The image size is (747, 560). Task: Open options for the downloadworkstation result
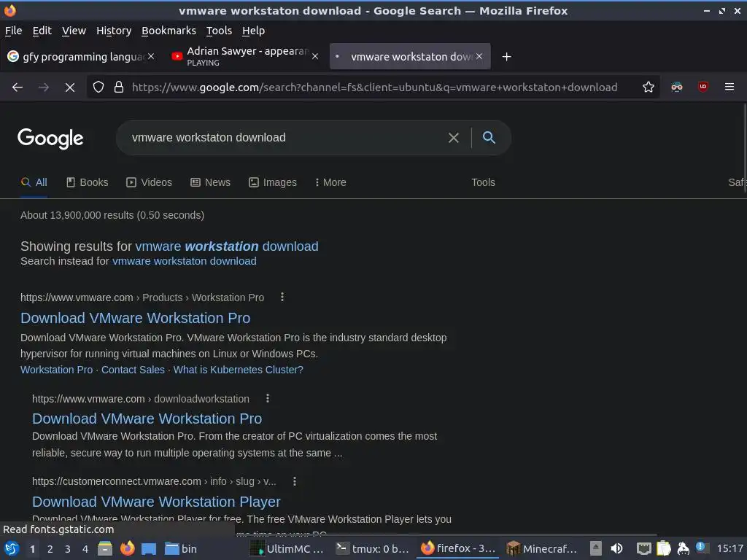click(268, 399)
